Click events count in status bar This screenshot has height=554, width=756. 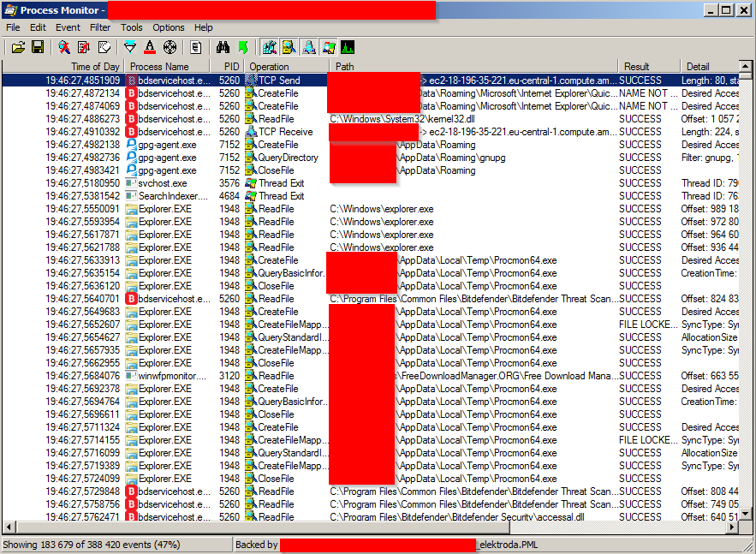(x=91, y=545)
